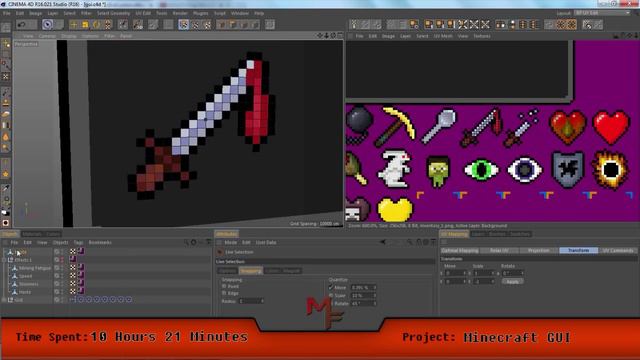Enable UV Polygons mode (highlighted checker icon)
Screen dimensions: 640x360
[x=184, y=24]
